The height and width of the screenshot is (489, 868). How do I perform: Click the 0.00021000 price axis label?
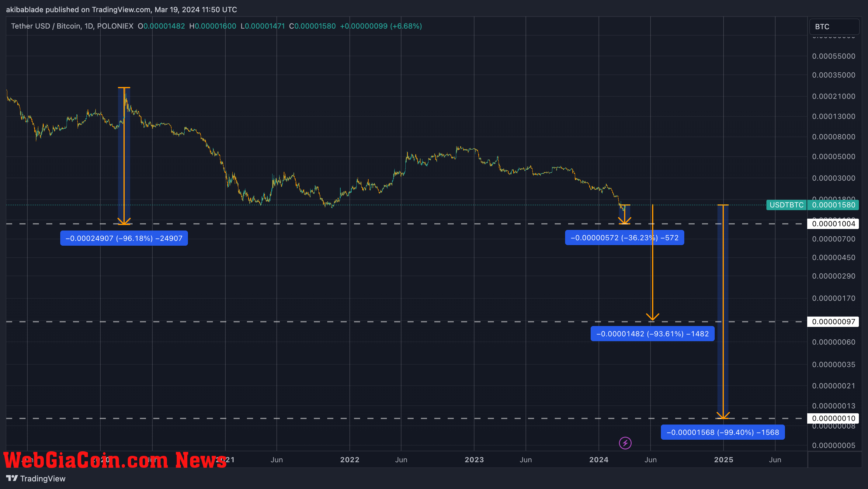pos(834,96)
